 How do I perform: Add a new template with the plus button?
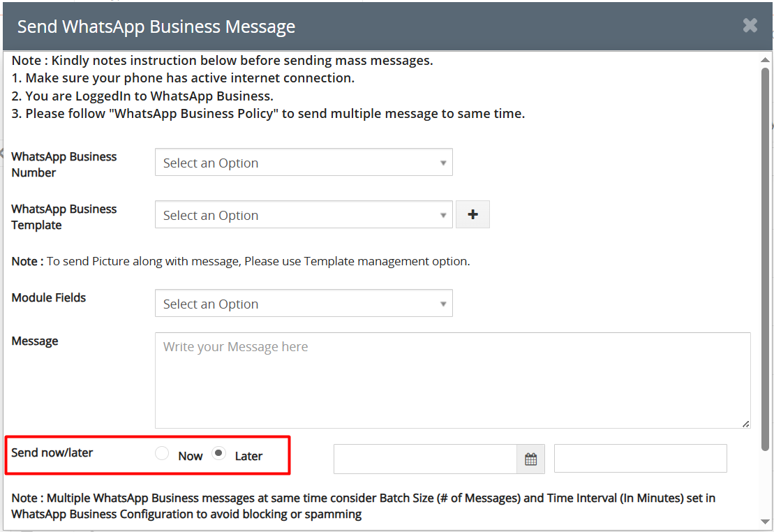(x=472, y=214)
